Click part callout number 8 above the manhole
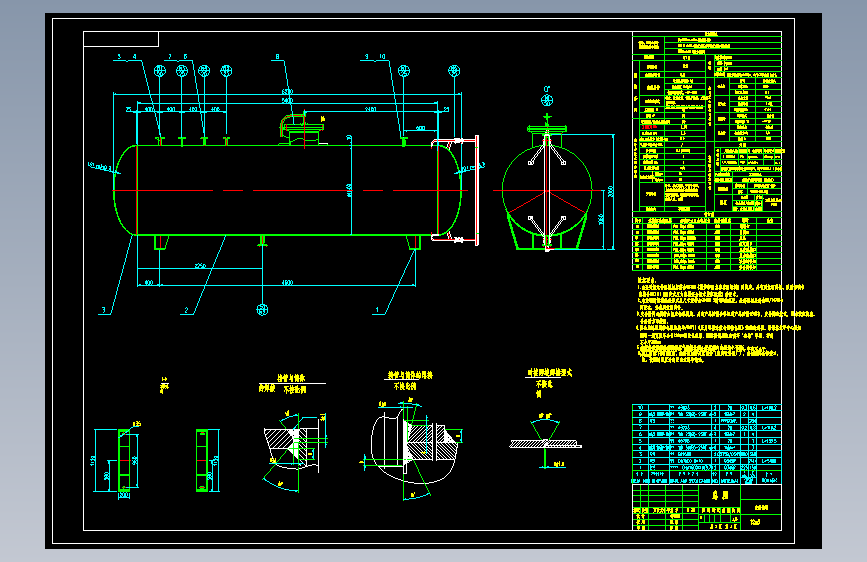Viewport: 867px width, 562px height. point(277,56)
